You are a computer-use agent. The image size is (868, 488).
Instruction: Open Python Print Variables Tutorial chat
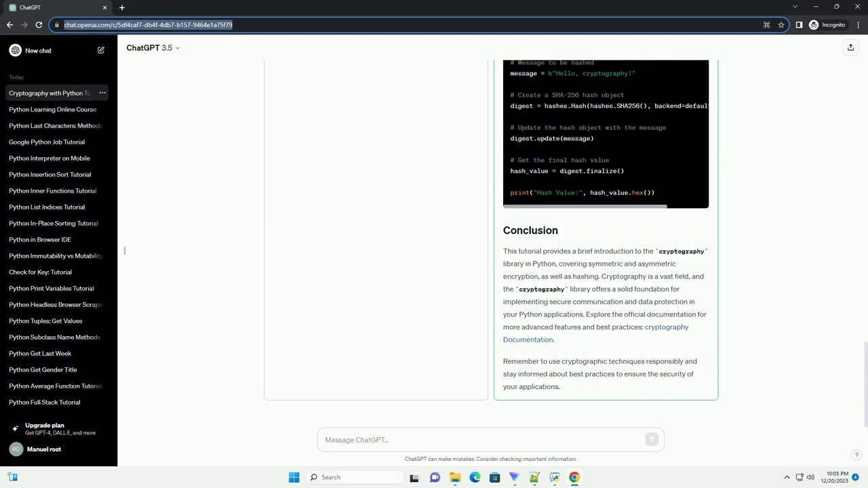point(51,288)
